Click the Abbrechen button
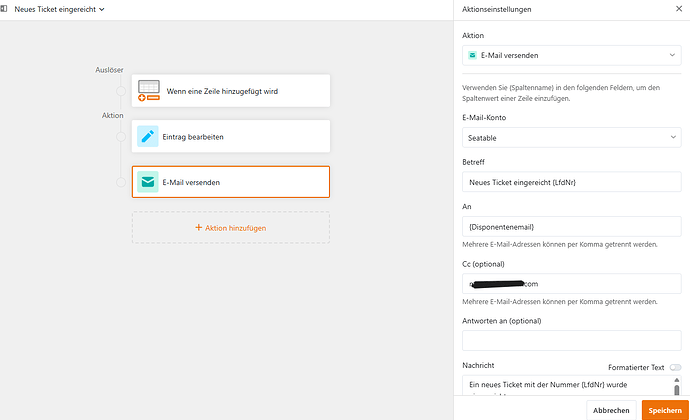Viewport: 690px width, 420px height. 611,410
